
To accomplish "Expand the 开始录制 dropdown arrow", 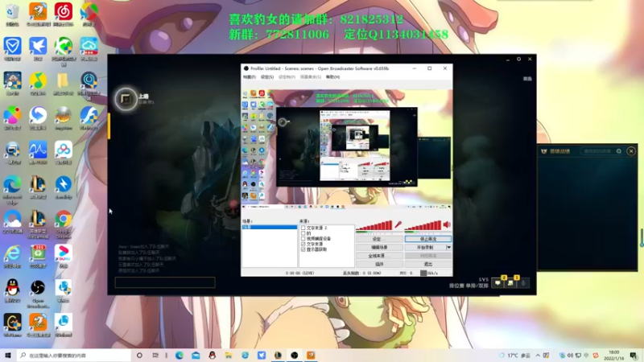I will (448, 248).
